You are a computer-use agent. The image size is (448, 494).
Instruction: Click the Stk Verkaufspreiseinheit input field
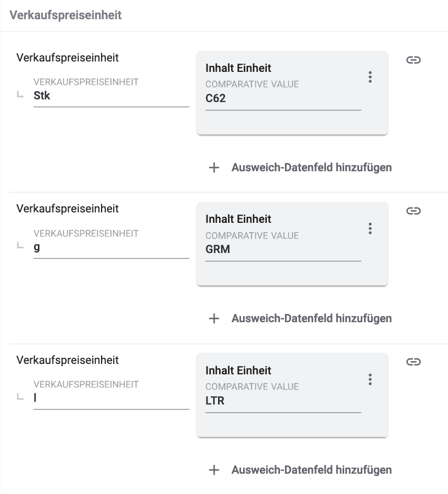(111, 97)
